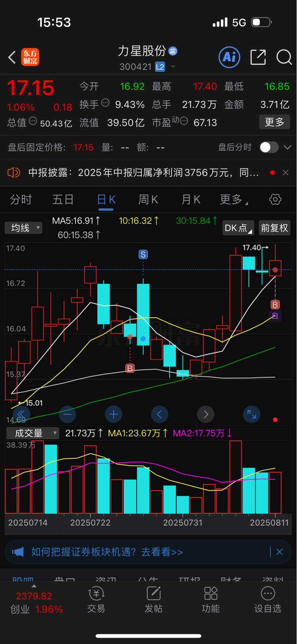
Task: Switch to 五日 tab
Action: [63, 200]
